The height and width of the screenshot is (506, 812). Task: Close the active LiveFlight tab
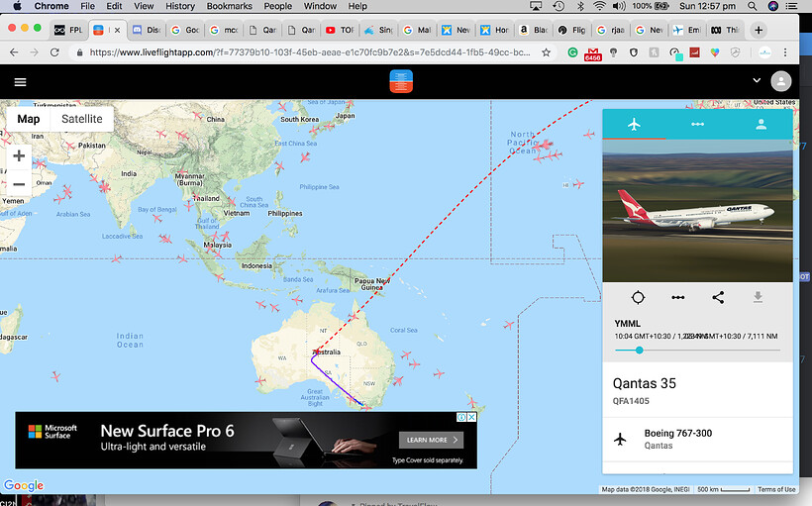pos(118,30)
